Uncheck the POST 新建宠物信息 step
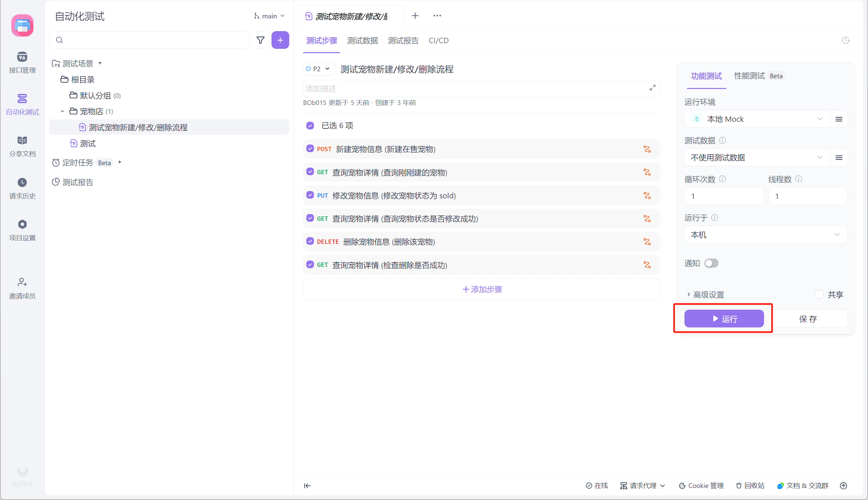868x500 pixels. 310,149
